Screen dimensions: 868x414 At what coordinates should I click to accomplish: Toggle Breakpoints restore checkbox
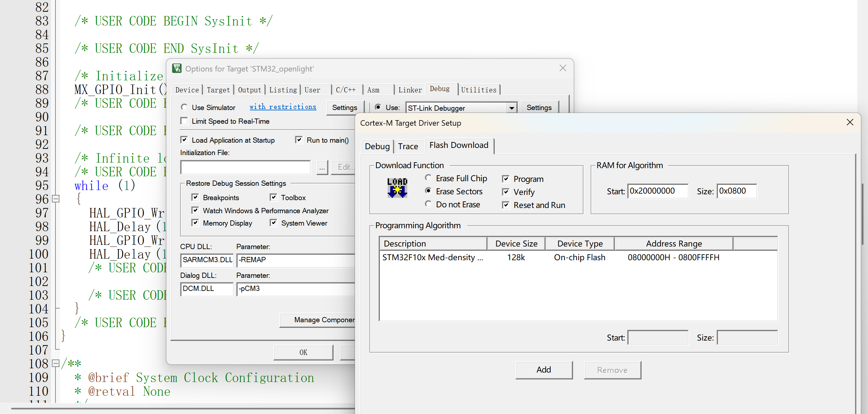pyautogui.click(x=195, y=197)
